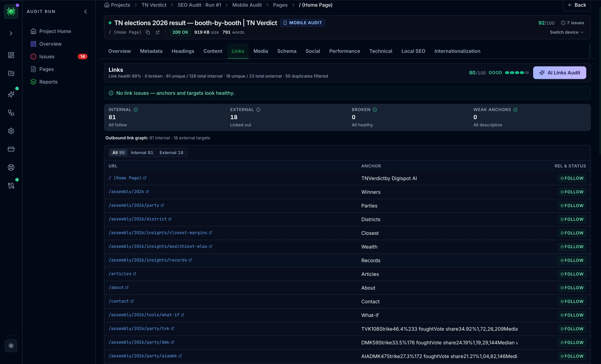Screen dimensions: 601x364
Task: Open Reports in sidebar
Action: [44, 82]
